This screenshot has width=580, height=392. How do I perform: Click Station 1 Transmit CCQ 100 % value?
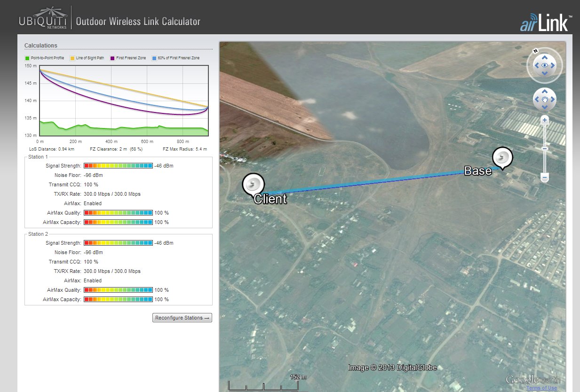91,184
